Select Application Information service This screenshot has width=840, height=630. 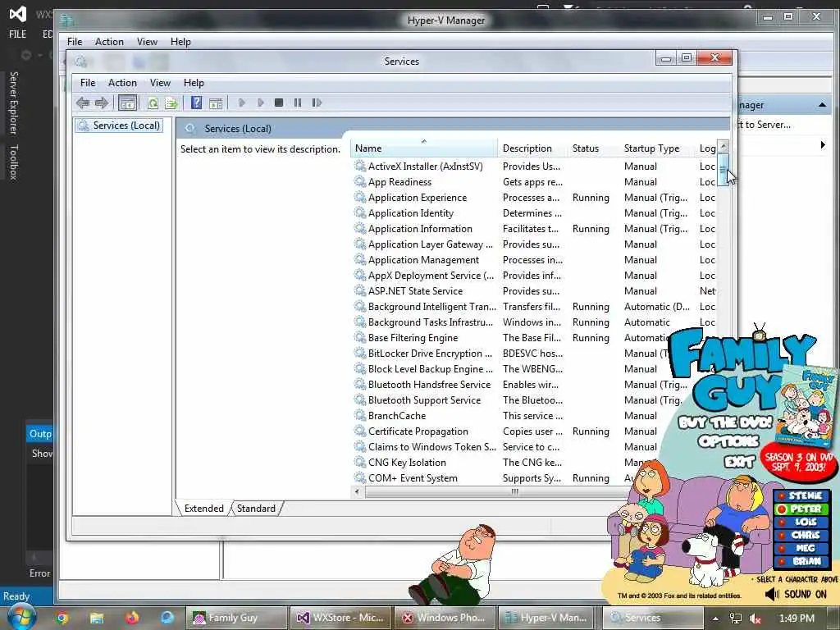[420, 229]
